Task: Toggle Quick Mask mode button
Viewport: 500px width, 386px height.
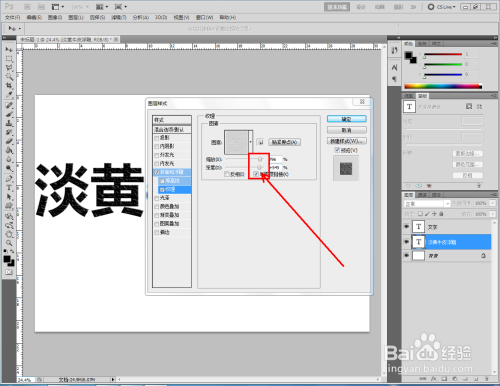Action: [x=9, y=272]
